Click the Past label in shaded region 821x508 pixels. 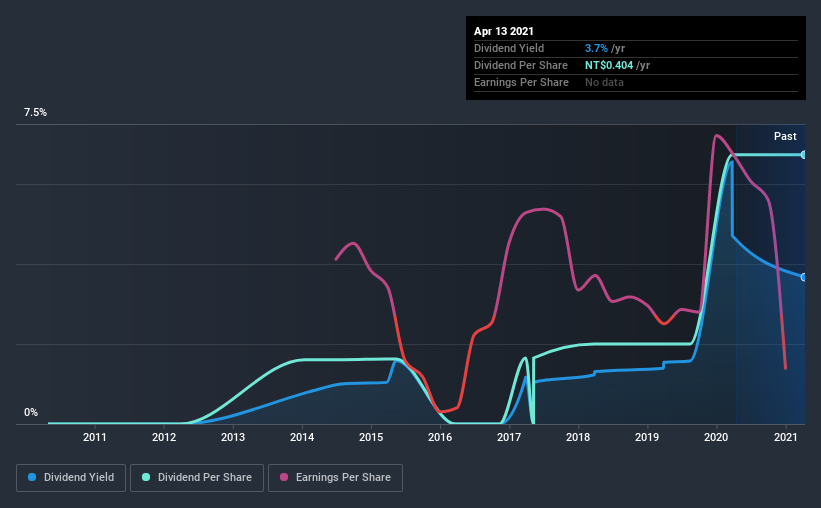(x=785, y=136)
